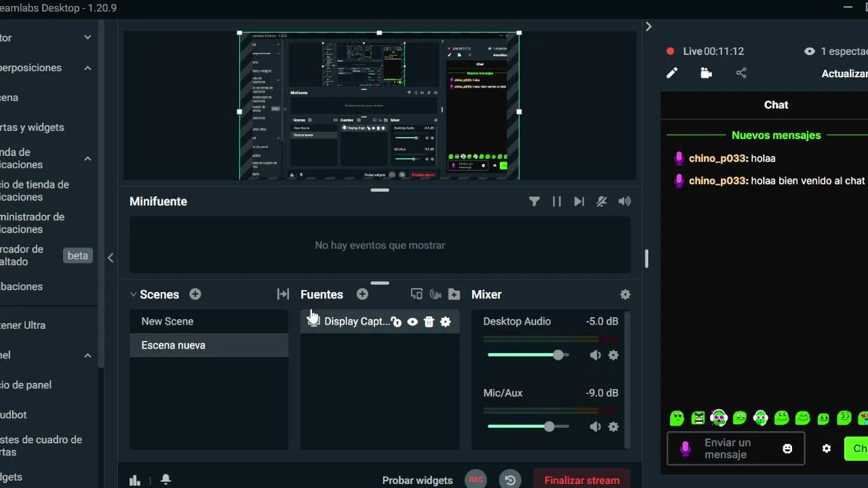Lock the Display Capture source
The width and height of the screenshot is (868, 488).
tap(397, 322)
